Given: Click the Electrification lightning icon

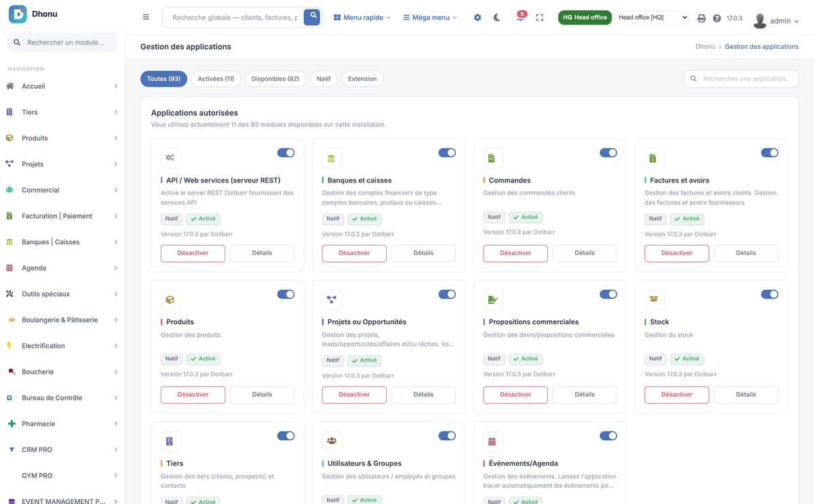Looking at the screenshot, I should [x=9, y=345].
